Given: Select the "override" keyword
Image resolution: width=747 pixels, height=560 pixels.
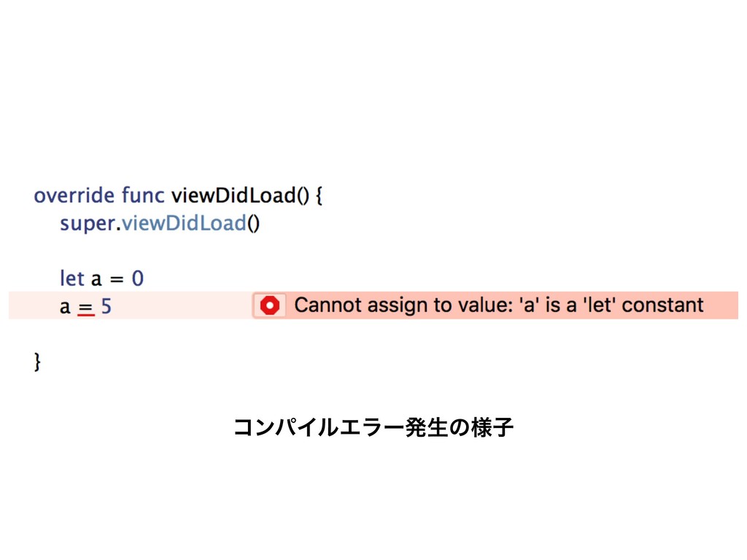Looking at the screenshot, I should tap(74, 195).
